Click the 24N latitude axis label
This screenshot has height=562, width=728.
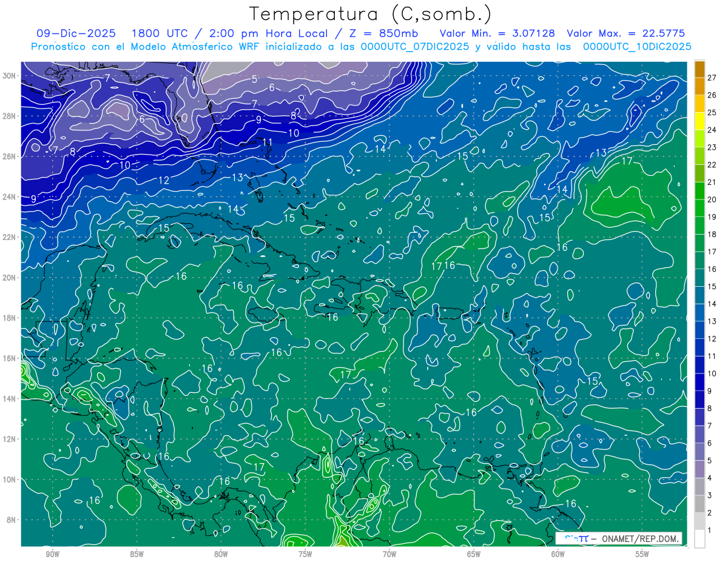pyautogui.click(x=10, y=196)
